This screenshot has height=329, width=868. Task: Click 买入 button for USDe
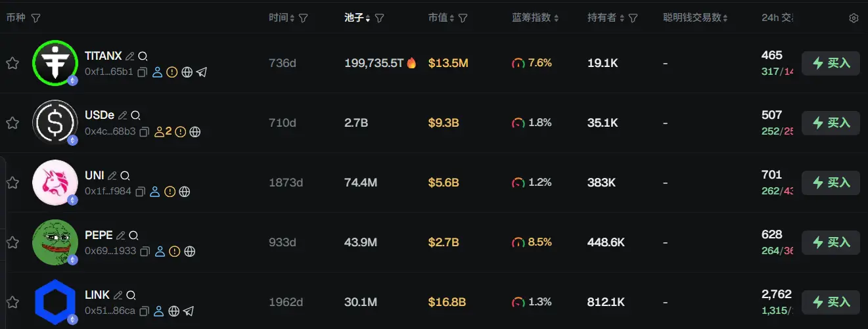pos(831,123)
